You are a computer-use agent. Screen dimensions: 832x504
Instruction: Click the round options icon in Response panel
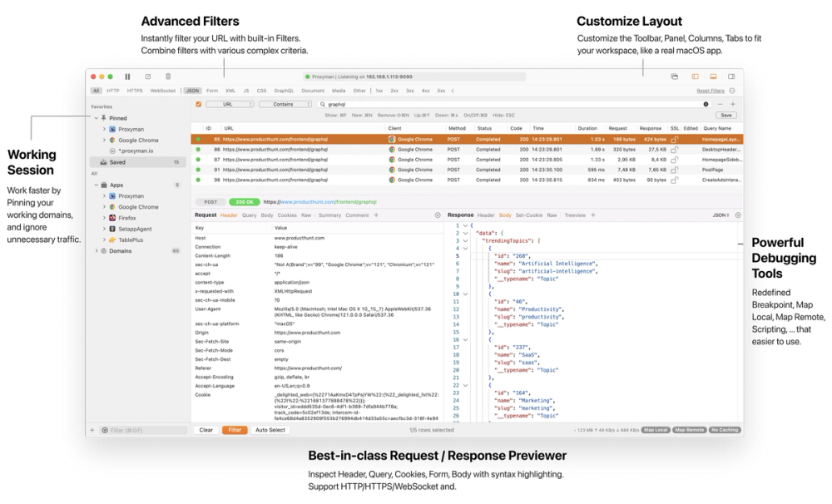pos(738,215)
